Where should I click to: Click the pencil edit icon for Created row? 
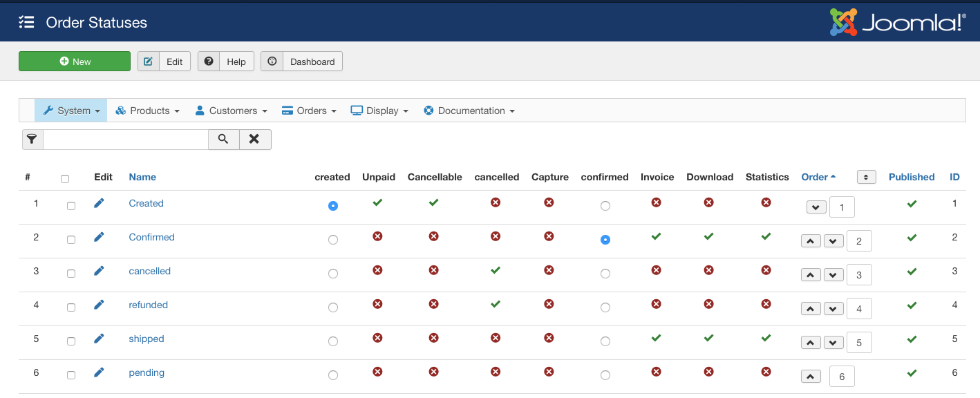point(99,203)
